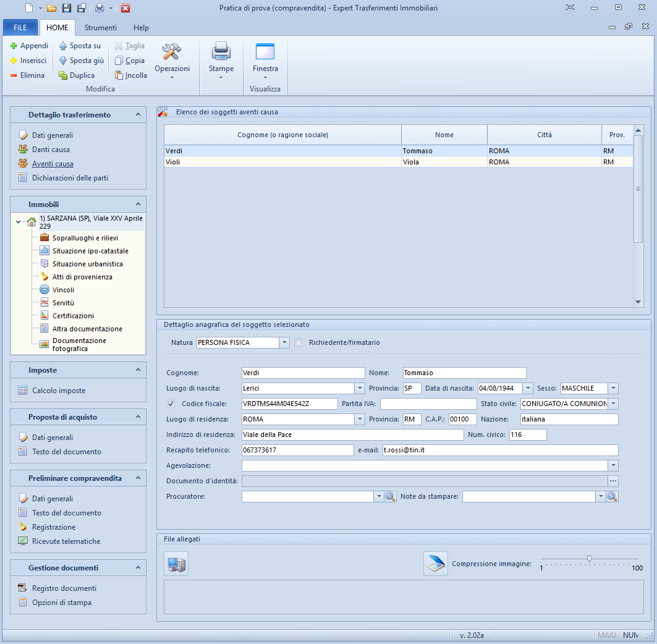Viewport: 657px width, 644px height.
Task: Click the Finestra window icon
Action: 265,52
